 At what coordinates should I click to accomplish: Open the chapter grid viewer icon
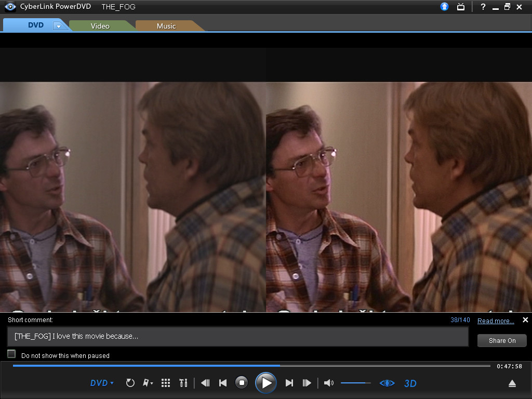166,383
